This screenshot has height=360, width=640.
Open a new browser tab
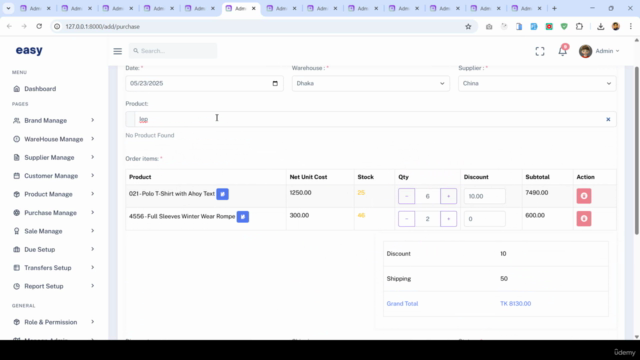point(554,8)
